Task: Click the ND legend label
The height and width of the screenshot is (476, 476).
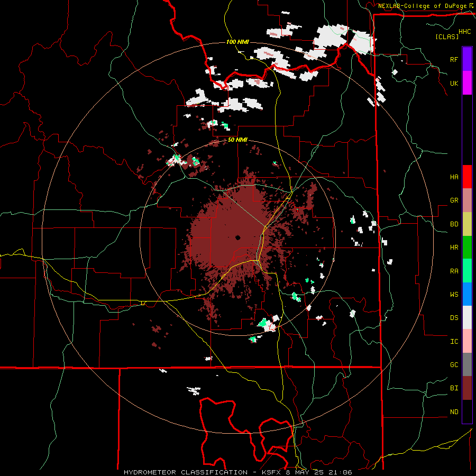Action: [454, 412]
